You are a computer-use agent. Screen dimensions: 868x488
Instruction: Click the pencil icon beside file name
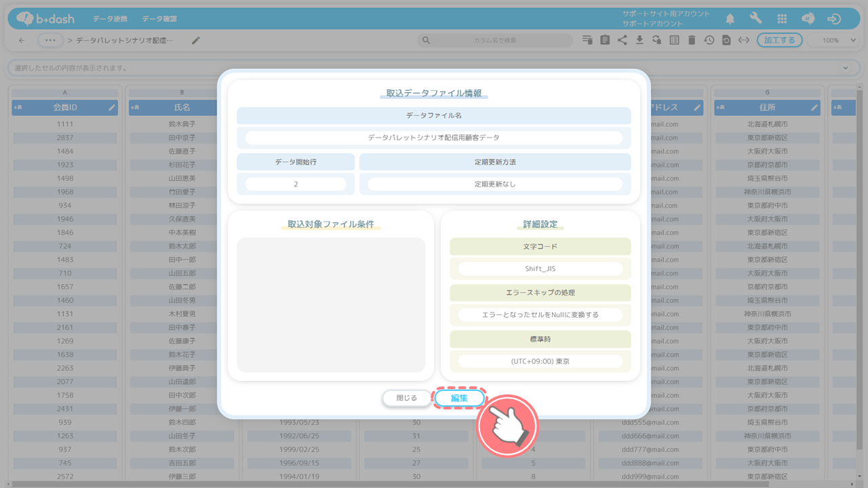[x=196, y=40]
